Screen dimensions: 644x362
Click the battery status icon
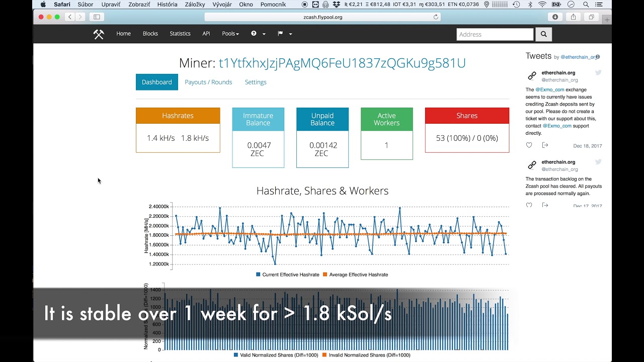(556, 5)
